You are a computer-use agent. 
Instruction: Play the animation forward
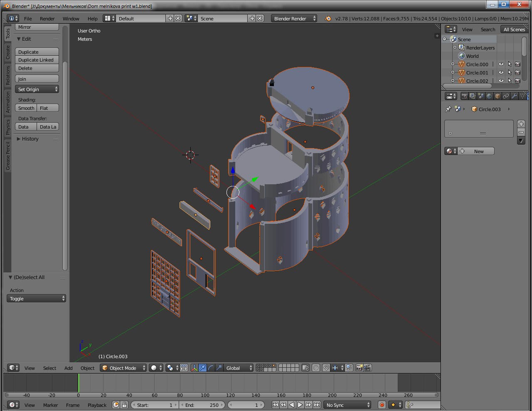[300, 405]
